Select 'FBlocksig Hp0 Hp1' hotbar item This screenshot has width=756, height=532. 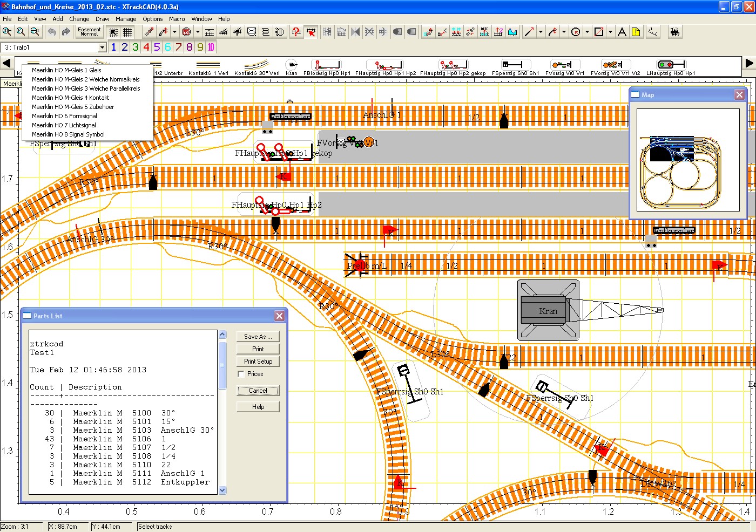coord(327,67)
